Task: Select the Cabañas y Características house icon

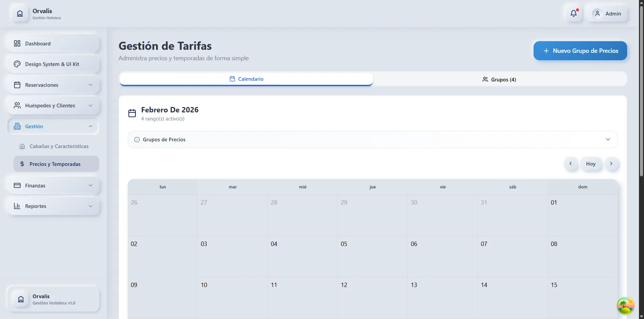Action: point(22,146)
